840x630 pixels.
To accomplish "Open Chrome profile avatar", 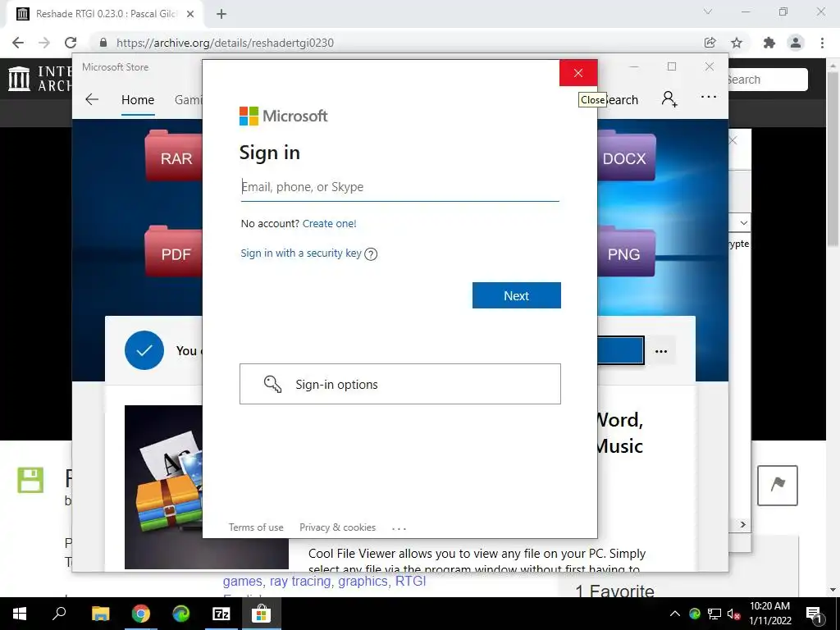I will [x=796, y=43].
